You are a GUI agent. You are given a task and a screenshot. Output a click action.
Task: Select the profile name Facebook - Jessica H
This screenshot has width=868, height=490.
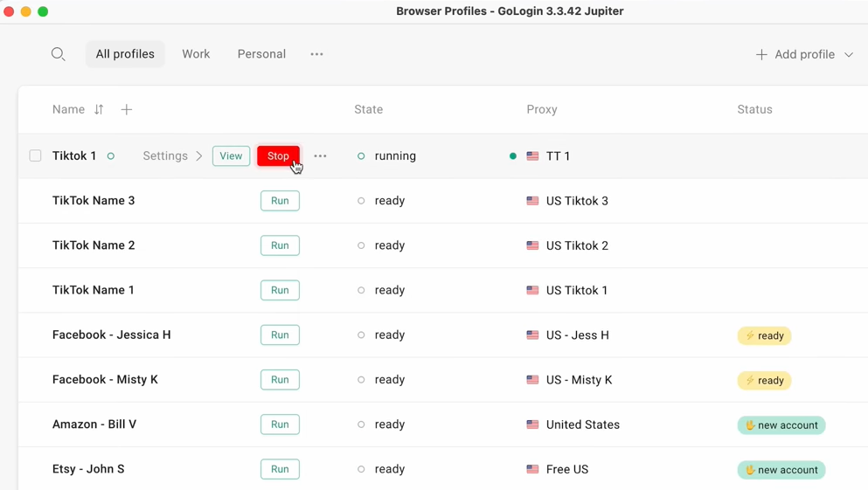[112, 335]
